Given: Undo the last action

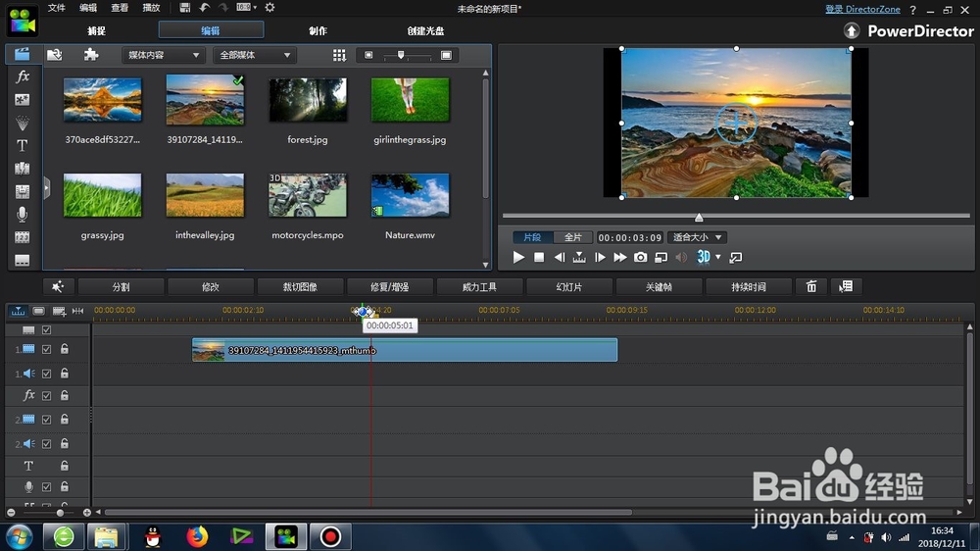Looking at the screenshot, I should [205, 8].
